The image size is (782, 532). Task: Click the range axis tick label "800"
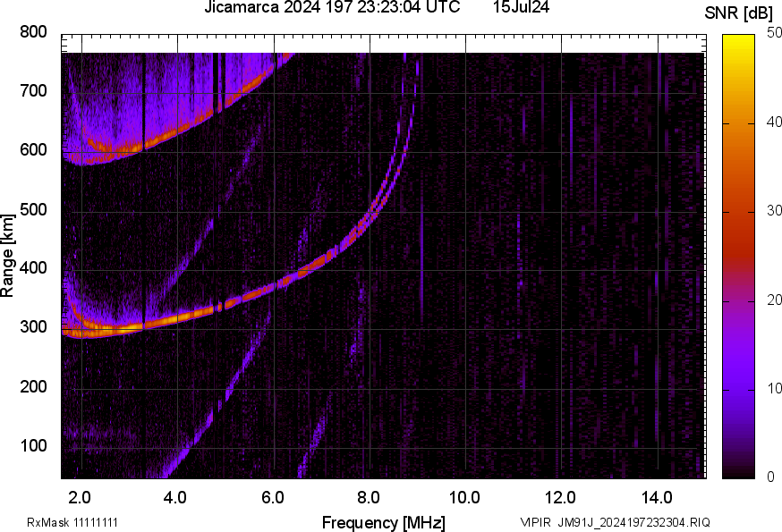pos(33,32)
